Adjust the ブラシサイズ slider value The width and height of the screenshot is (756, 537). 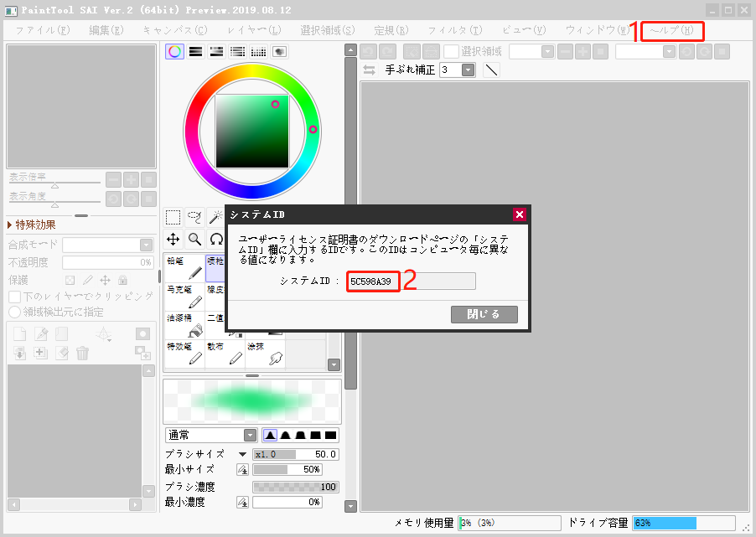(x=296, y=454)
